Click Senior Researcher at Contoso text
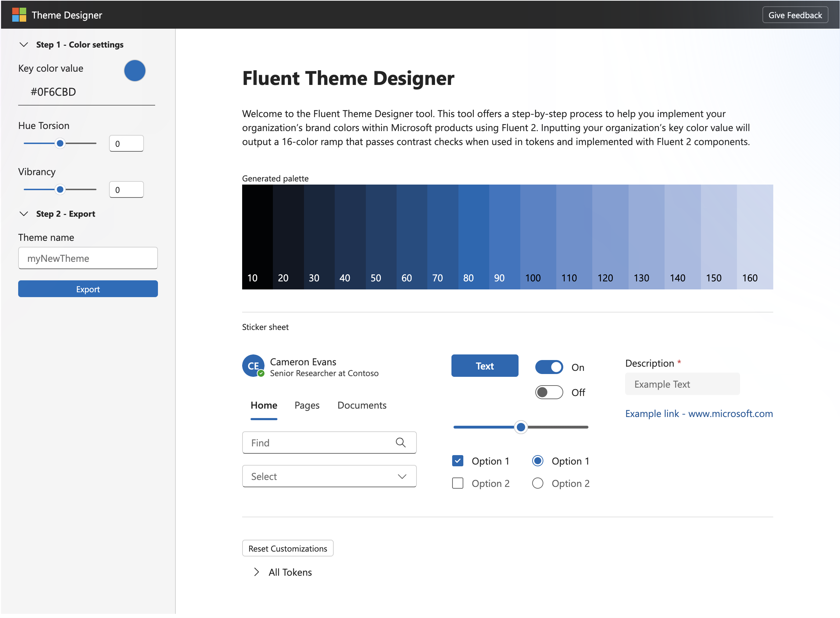This screenshot has width=840, height=618. (324, 373)
